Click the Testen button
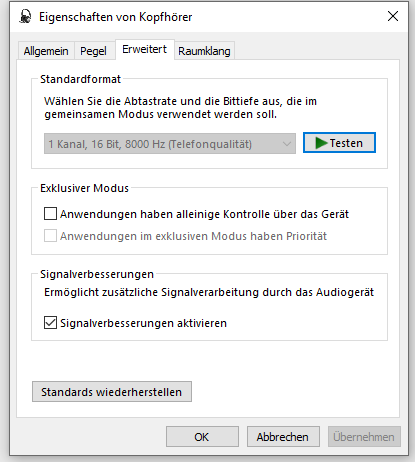Screen dimensions: 415x462 click(x=339, y=143)
